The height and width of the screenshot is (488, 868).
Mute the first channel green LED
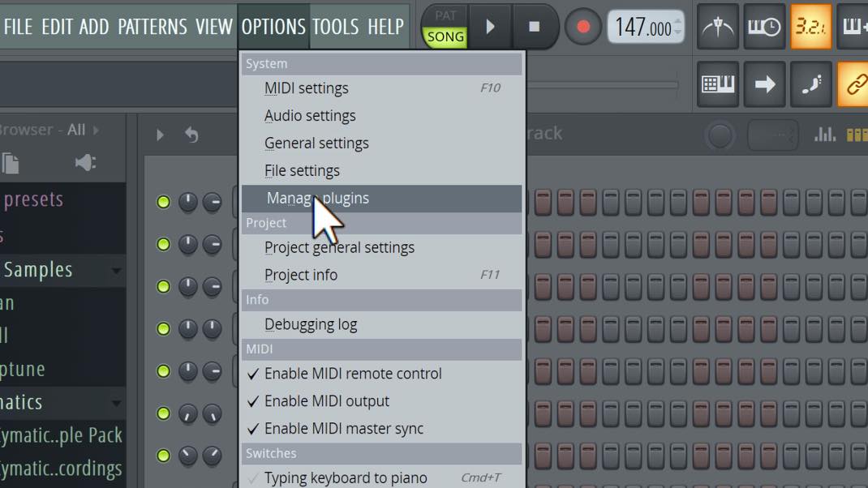point(163,202)
